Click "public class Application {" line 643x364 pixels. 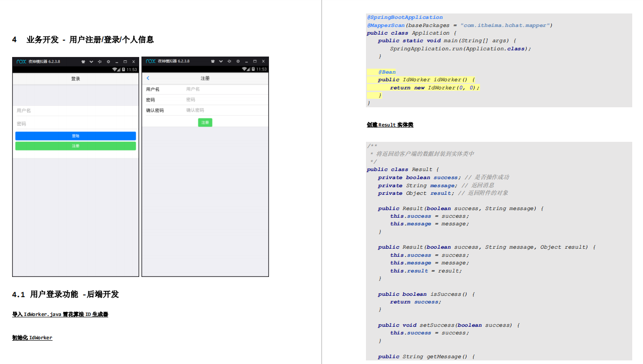[411, 33]
